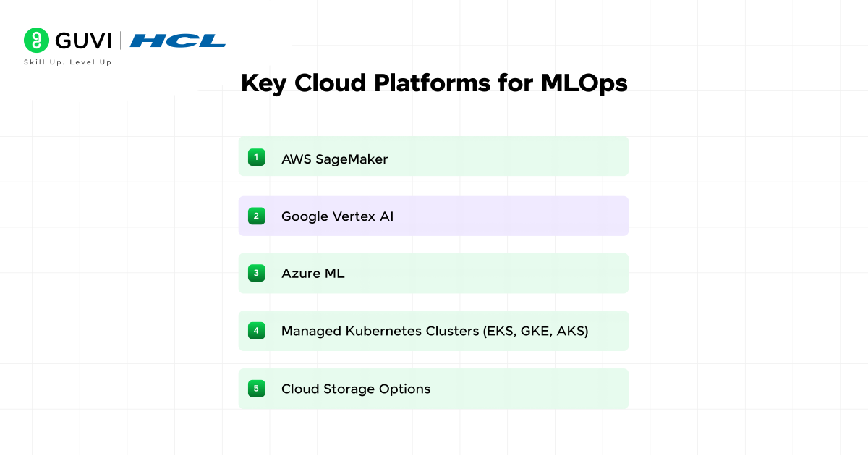Click the number 5 badge beside Cloud Storage Options
The height and width of the screenshot is (456, 868).
click(257, 389)
